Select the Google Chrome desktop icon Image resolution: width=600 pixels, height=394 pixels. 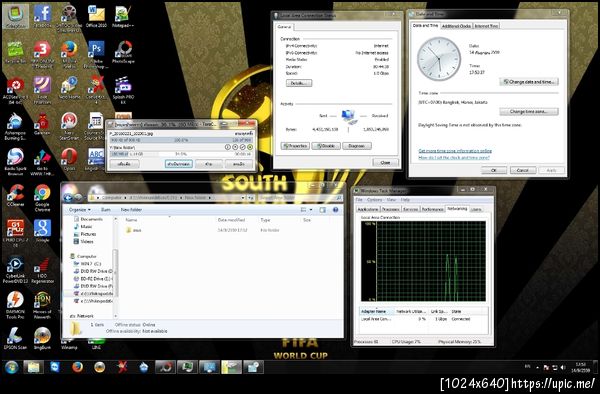[42, 197]
